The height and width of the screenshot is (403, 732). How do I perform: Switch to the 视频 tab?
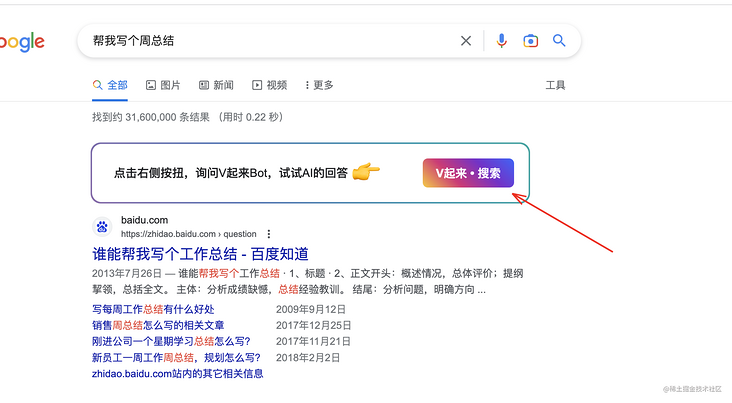pos(269,85)
